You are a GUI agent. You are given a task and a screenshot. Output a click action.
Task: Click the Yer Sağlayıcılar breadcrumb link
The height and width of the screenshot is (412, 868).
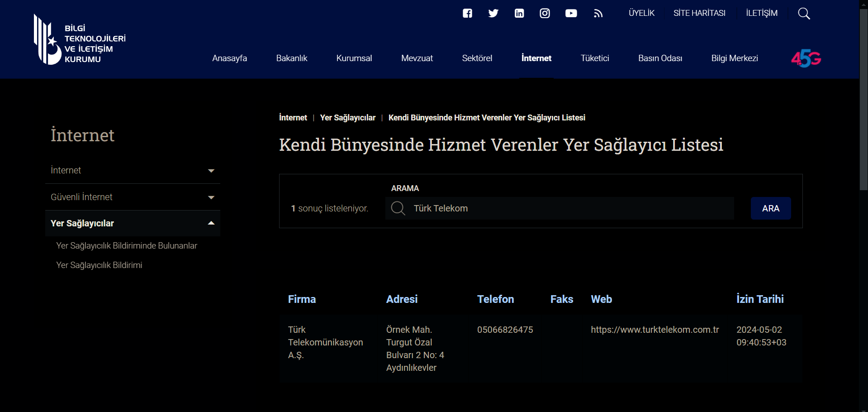click(x=348, y=118)
